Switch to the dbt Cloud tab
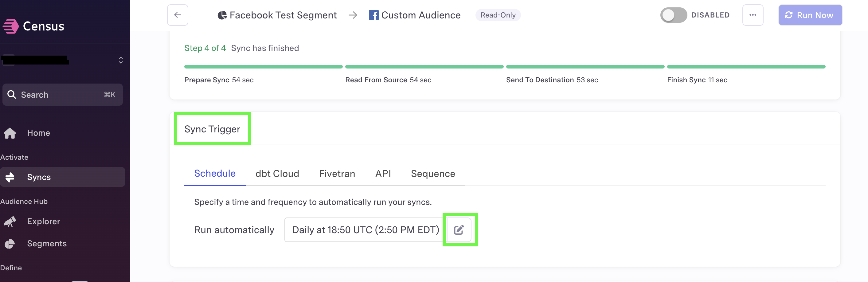Image resolution: width=868 pixels, height=282 pixels. 277,174
